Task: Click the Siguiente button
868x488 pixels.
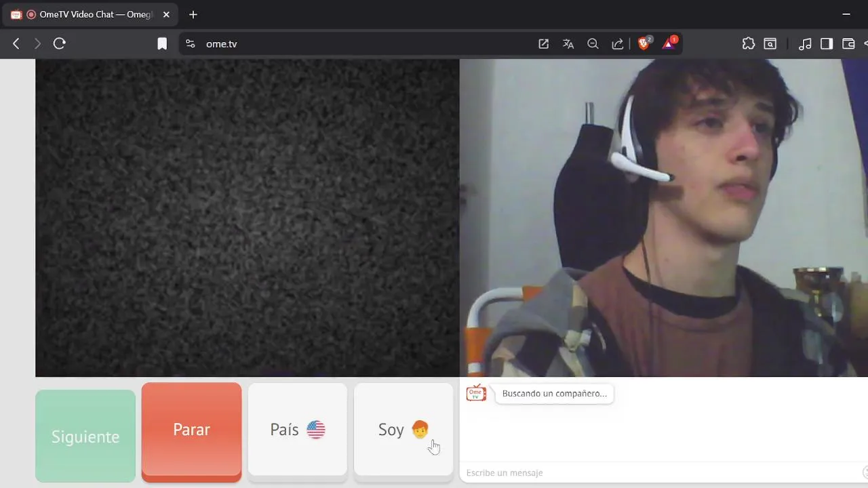Action: 85,436
